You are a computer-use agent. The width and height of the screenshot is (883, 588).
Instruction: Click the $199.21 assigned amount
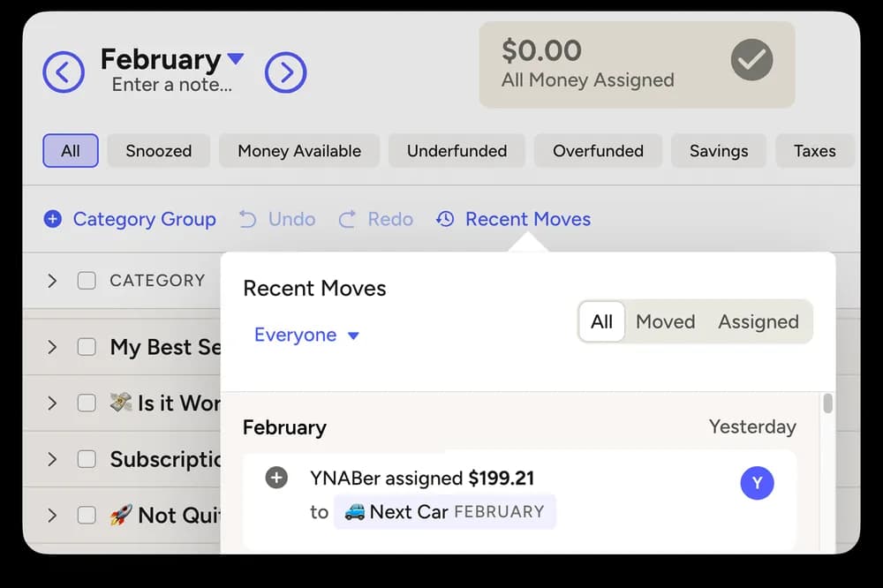(502, 479)
